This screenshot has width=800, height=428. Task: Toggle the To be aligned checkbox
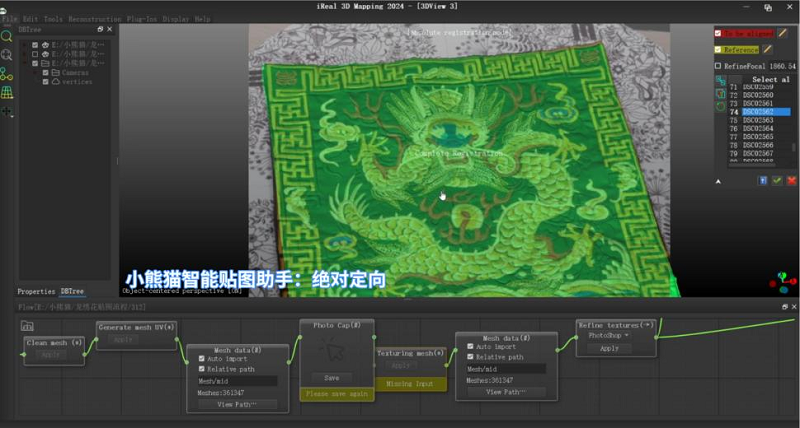pyautogui.click(x=718, y=33)
